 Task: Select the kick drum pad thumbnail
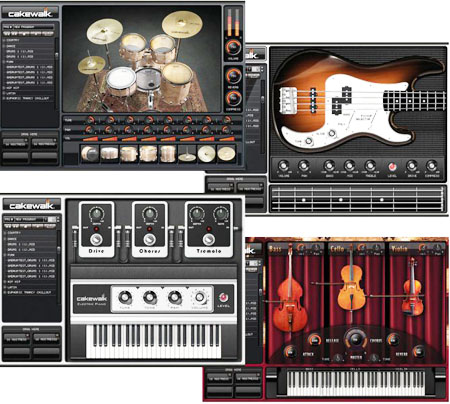point(90,154)
